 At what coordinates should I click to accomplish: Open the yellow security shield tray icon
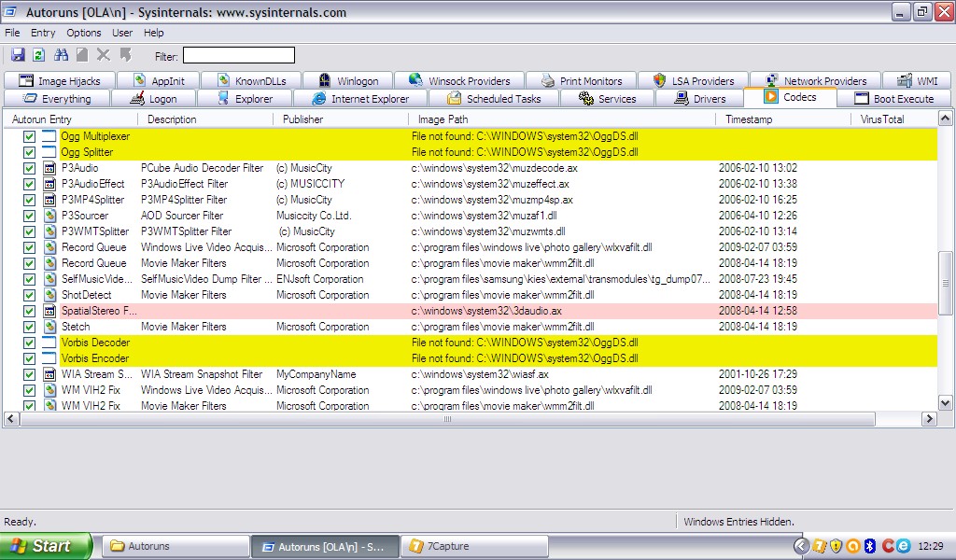point(836,546)
